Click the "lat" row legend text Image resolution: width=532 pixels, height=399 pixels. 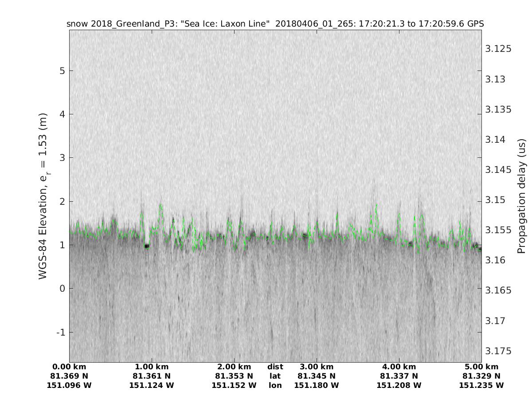point(275,376)
